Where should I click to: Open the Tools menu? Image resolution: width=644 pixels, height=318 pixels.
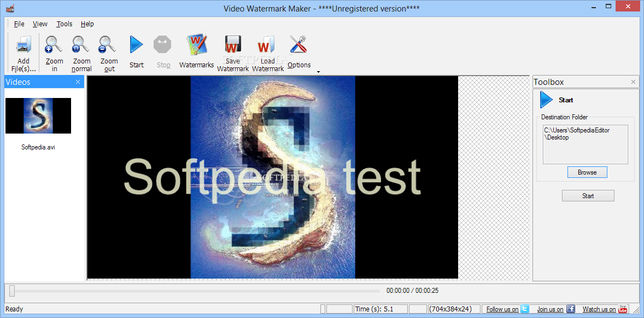point(64,24)
